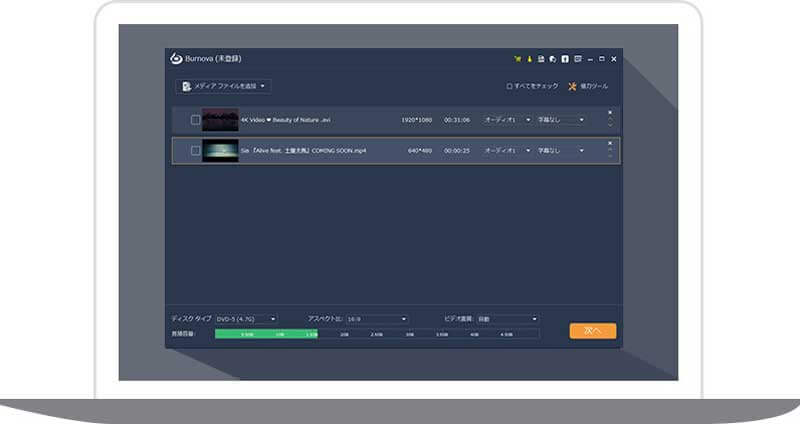Viewport: 800px width, 424px height.
Task: Open audio track dropdown for the first video
Action: [x=507, y=120]
